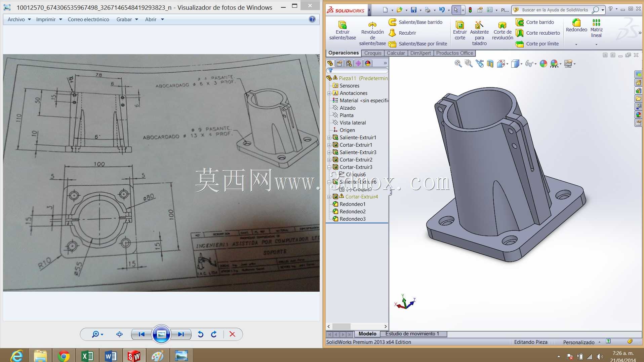Expand the Cortar-Extruir1 feature
644x362 pixels.
(329, 145)
